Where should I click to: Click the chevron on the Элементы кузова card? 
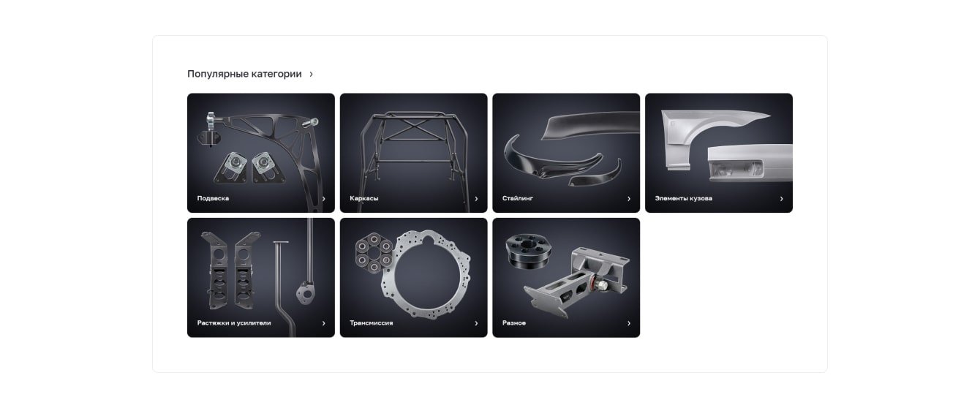point(781,199)
